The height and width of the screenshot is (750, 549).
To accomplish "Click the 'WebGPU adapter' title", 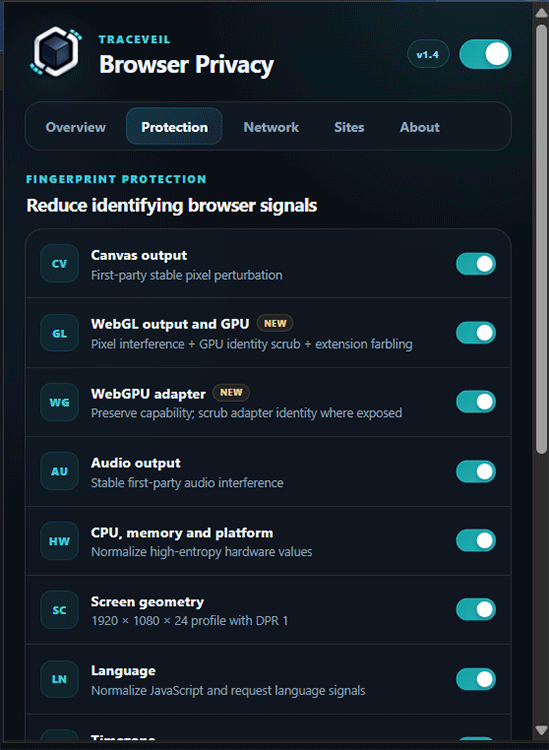I will (x=148, y=394).
